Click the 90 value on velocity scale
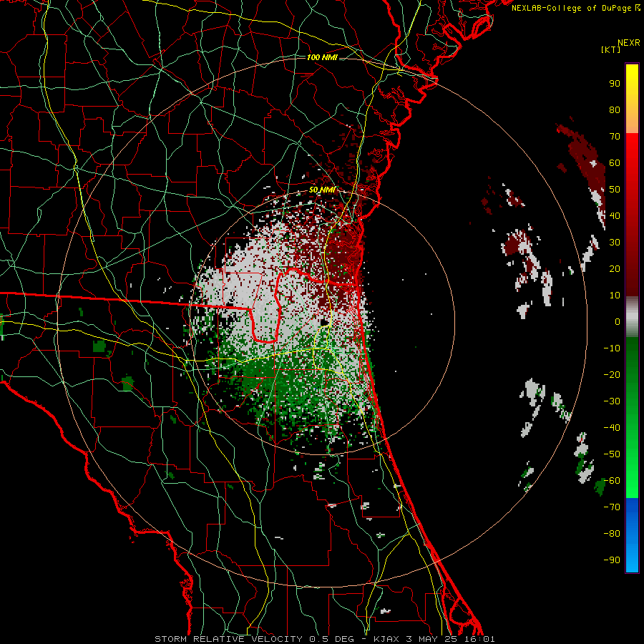 [x=615, y=84]
